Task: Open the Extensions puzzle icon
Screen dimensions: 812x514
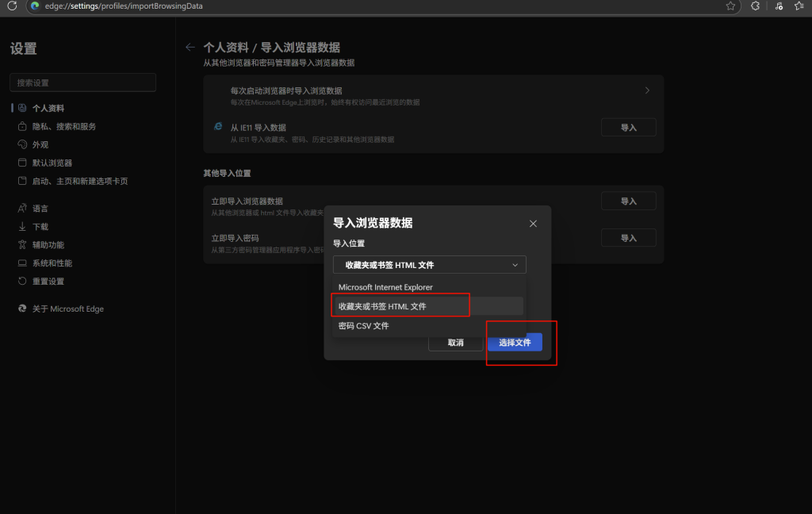Action: click(755, 6)
